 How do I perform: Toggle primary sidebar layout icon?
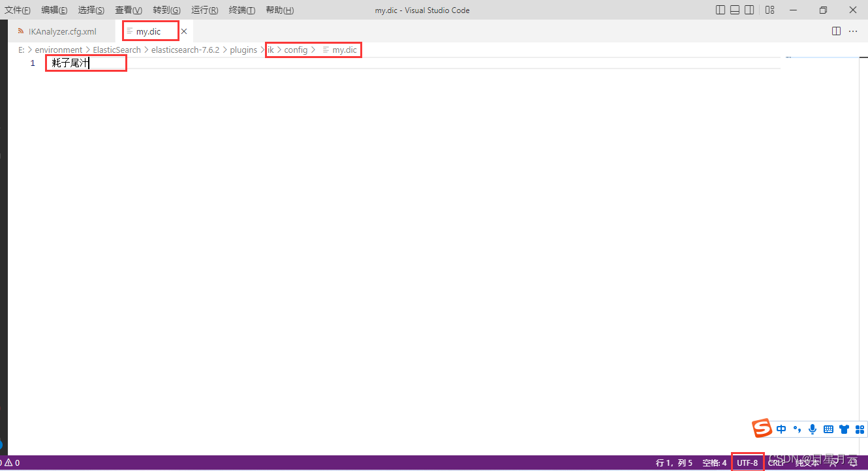[721, 10]
